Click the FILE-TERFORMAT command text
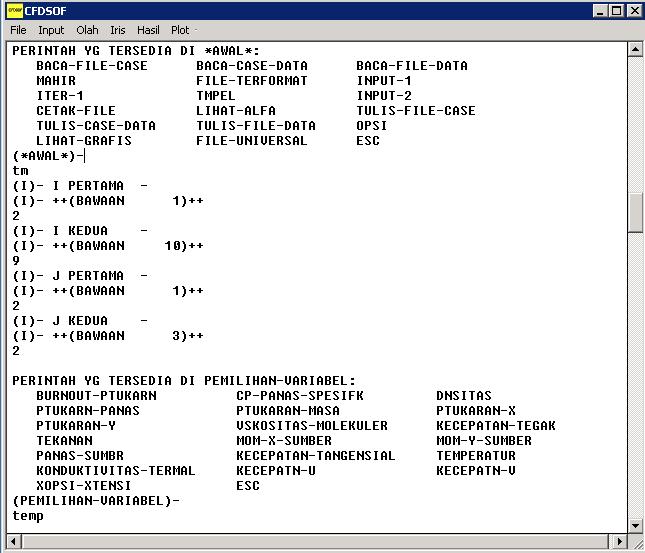Viewport: 645px width, 553px height. [x=252, y=81]
